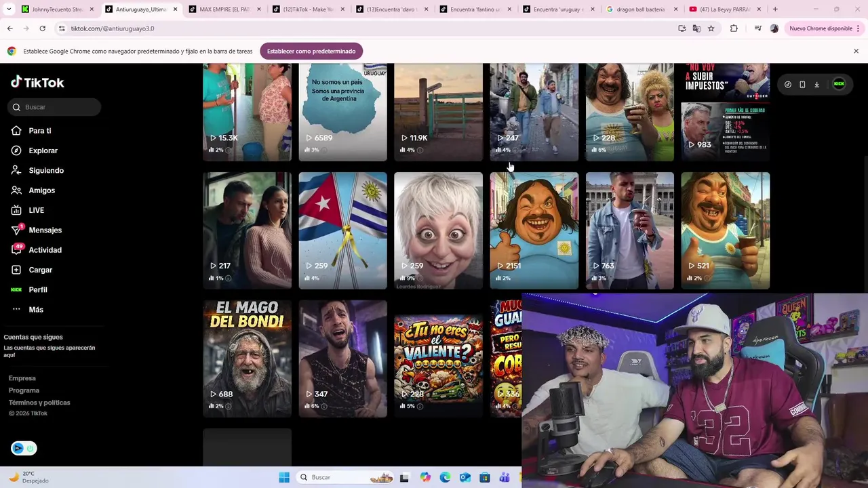The height and width of the screenshot is (488, 868).
Task: Open the video with 763 views
Action: coord(630,230)
